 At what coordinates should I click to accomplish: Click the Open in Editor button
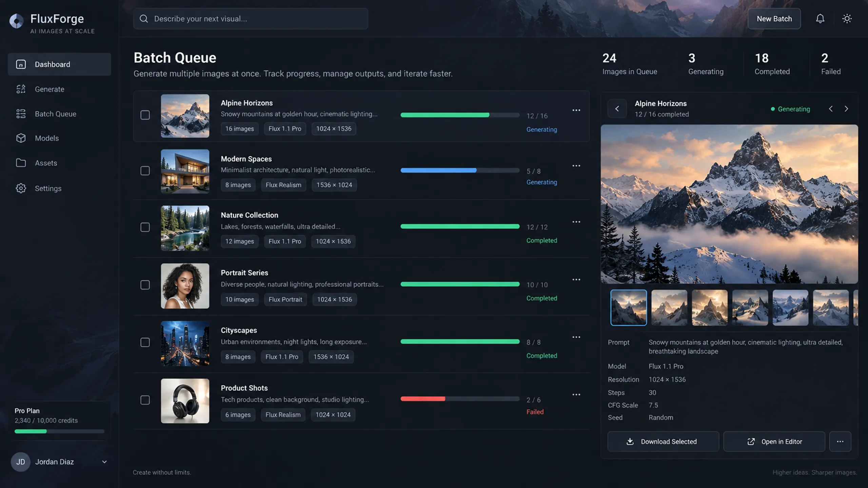(774, 441)
